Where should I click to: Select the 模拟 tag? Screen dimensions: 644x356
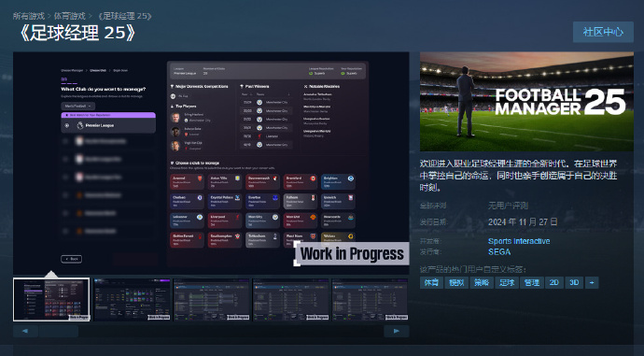456,283
